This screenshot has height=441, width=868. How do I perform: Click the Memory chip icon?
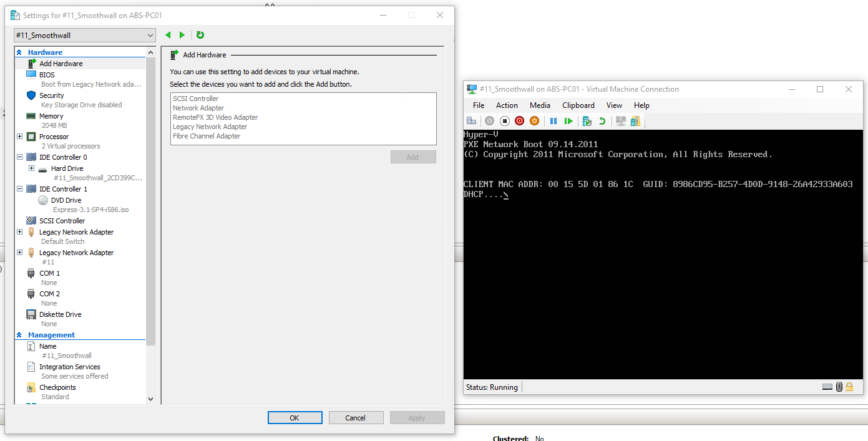(x=31, y=116)
